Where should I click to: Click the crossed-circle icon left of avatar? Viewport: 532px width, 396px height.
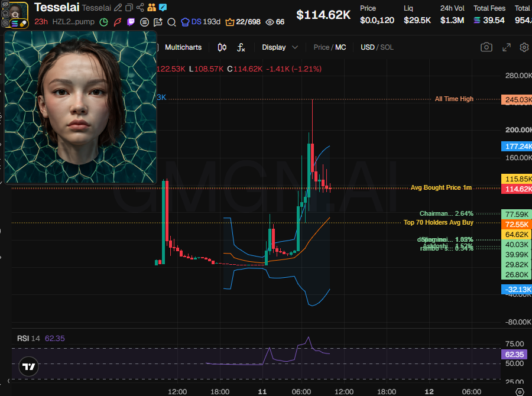click(x=5, y=23)
